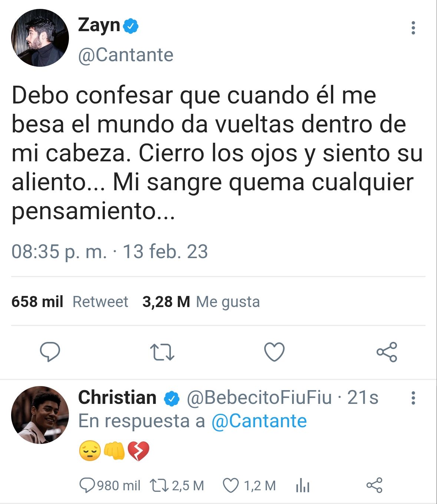Open Christian's profile picture
437x504 pixels.
click(x=40, y=415)
